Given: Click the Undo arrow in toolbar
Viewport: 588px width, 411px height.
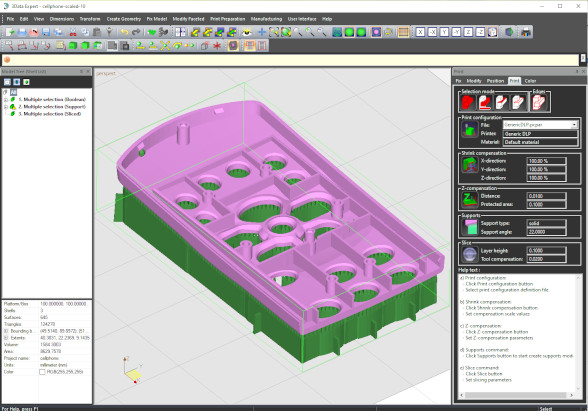Looking at the screenshot, I should [124, 32].
